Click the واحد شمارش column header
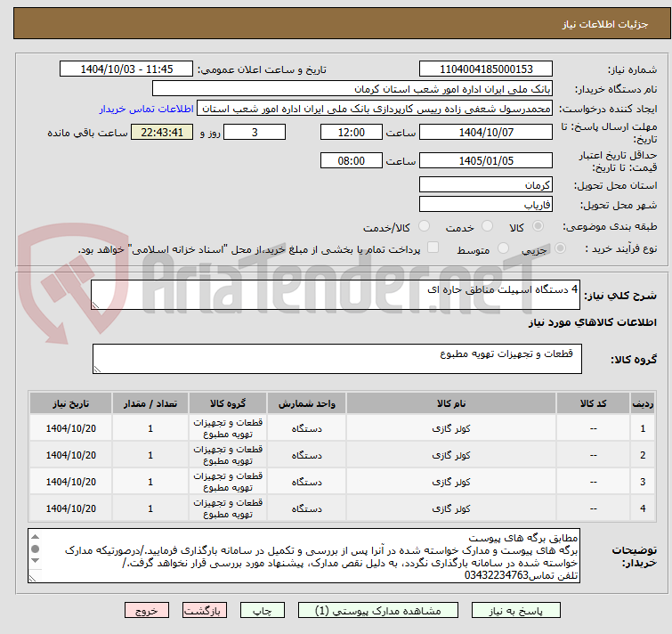This screenshot has width=672, height=634. [307, 403]
